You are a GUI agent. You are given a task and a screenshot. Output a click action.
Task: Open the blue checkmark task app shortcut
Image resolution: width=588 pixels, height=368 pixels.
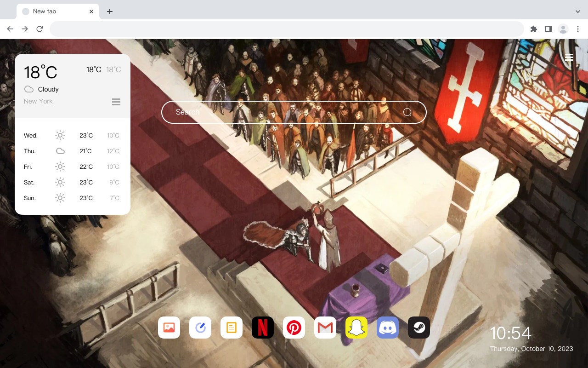[x=200, y=328]
